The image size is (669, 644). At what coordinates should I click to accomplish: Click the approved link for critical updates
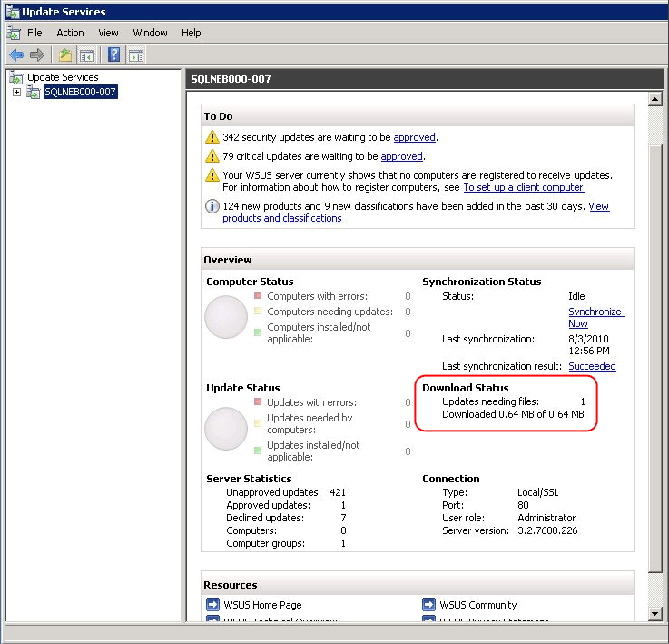pos(401,156)
